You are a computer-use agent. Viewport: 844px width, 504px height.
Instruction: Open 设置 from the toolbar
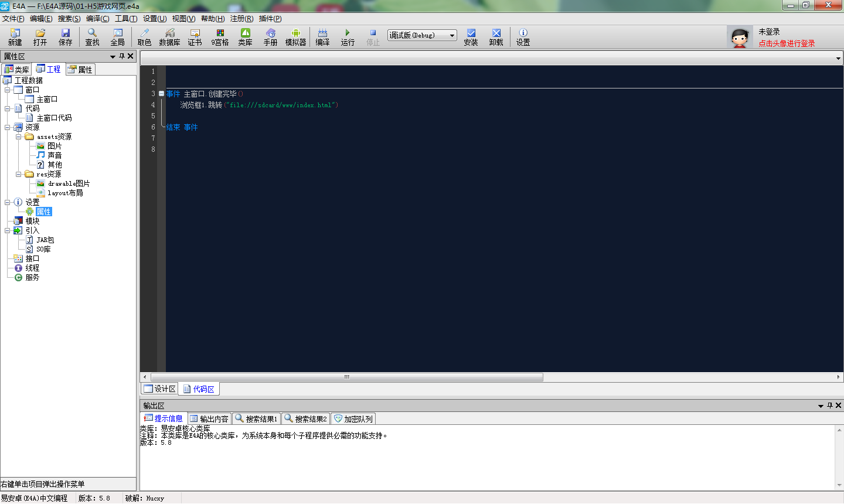[x=523, y=37]
